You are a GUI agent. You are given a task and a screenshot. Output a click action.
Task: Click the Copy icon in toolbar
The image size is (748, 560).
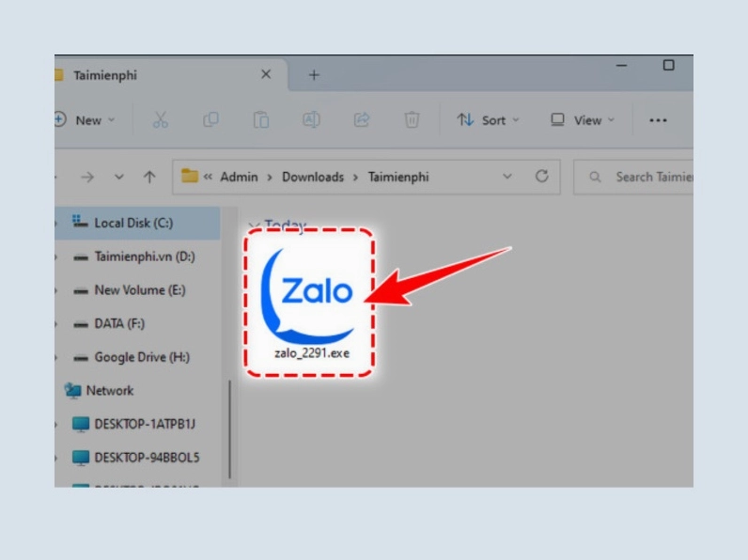click(210, 119)
